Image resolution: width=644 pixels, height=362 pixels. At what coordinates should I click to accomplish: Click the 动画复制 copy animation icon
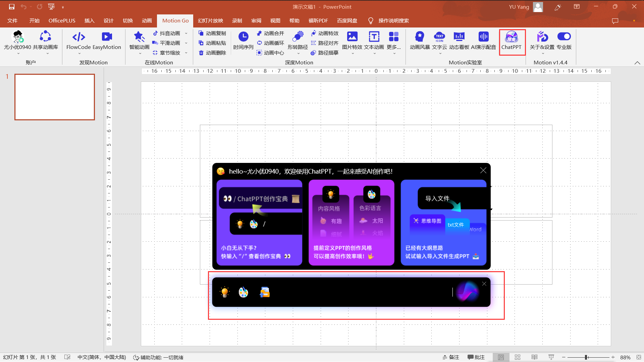click(x=212, y=33)
